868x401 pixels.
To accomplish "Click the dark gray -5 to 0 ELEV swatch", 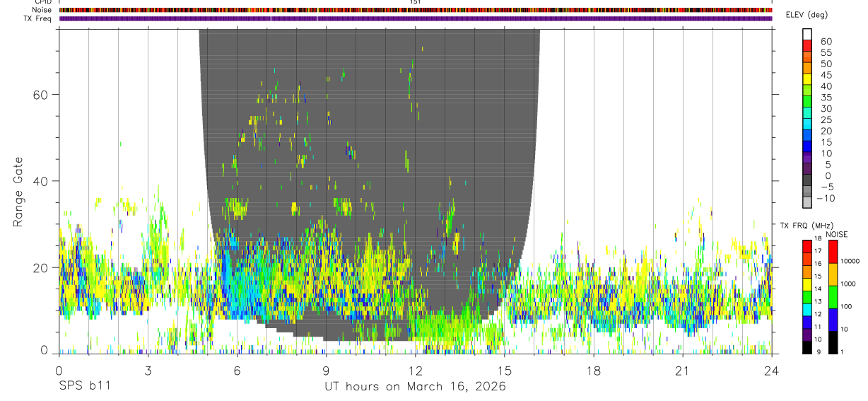I will [807, 180].
